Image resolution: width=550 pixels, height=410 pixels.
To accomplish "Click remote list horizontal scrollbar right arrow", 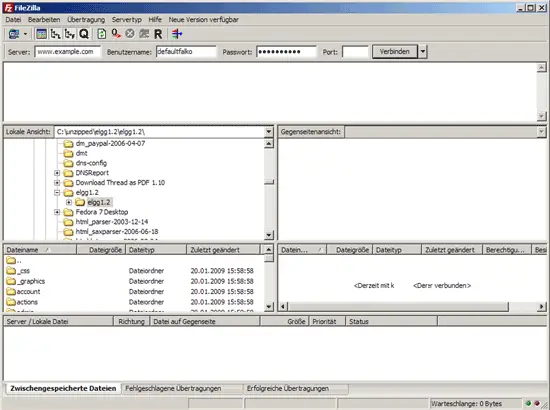I will pyautogui.click(x=542, y=307).
